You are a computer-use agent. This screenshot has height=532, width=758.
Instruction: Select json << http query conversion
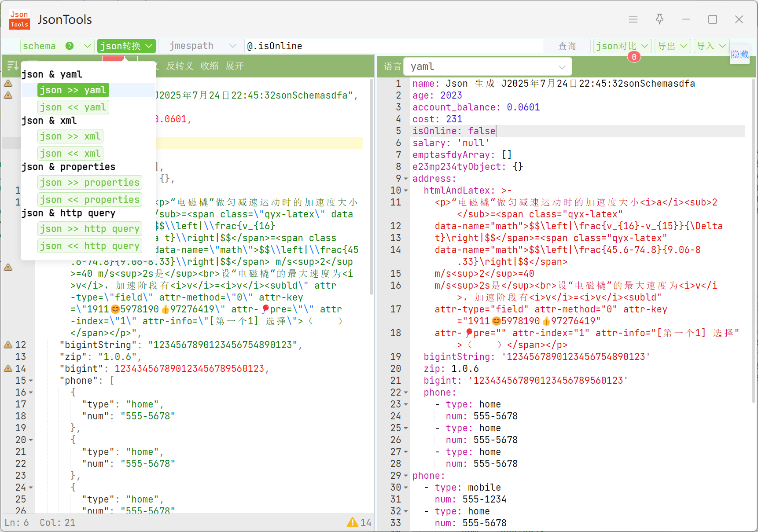(90, 246)
